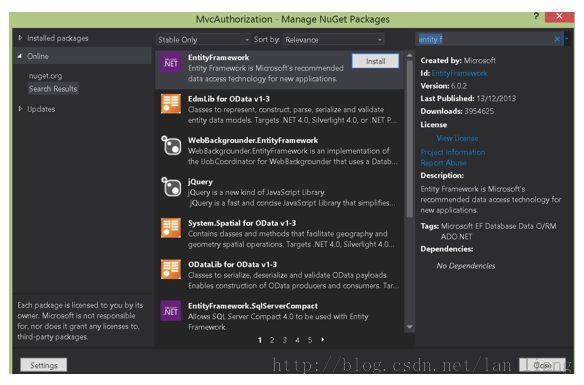Open the EntityFramework Id link
The height and width of the screenshot is (385, 584).
pos(459,73)
